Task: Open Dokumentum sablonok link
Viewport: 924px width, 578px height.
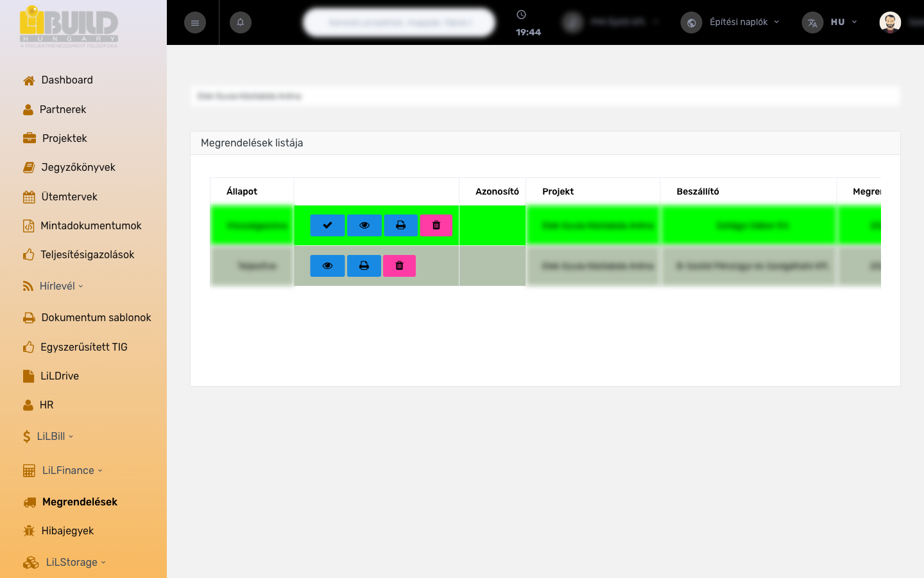Action: [x=96, y=318]
